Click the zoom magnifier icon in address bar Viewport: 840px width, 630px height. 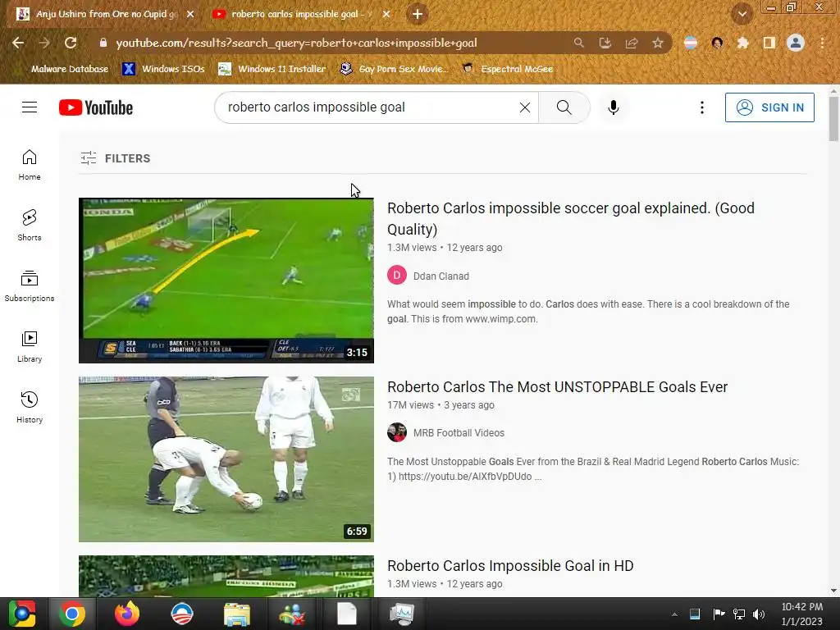coord(578,43)
